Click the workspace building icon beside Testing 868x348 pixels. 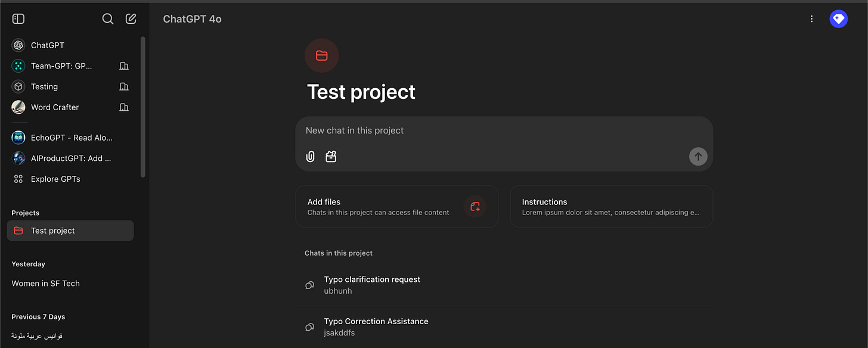(124, 86)
